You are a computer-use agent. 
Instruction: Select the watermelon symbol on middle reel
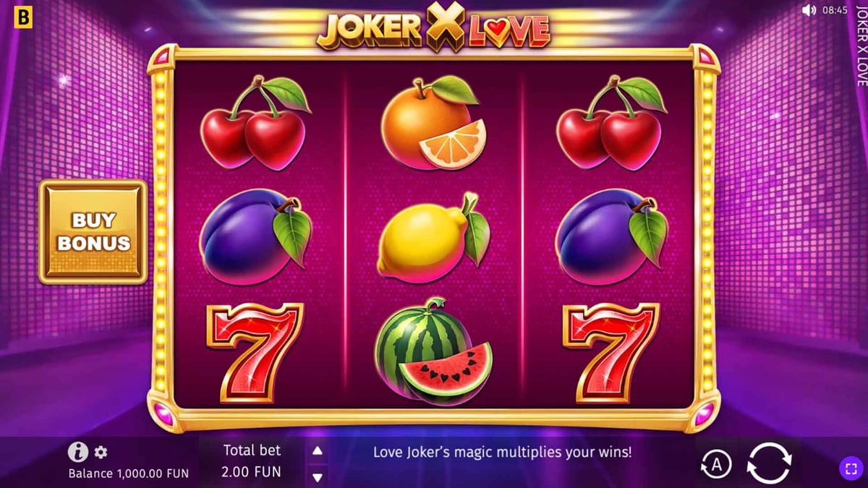[x=434, y=351]
